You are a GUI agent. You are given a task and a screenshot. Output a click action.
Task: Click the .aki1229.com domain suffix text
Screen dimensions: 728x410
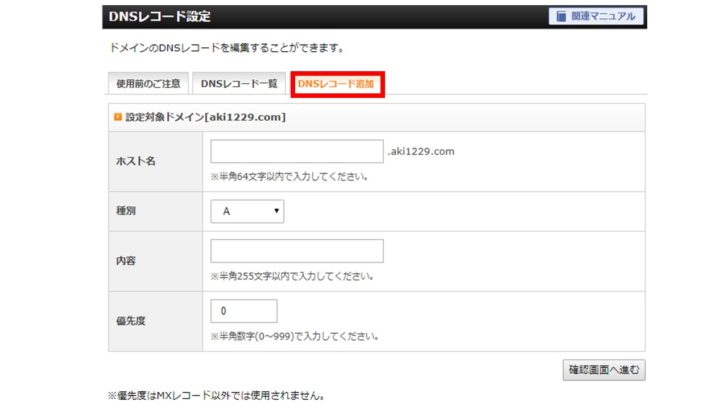coord(421,152)
